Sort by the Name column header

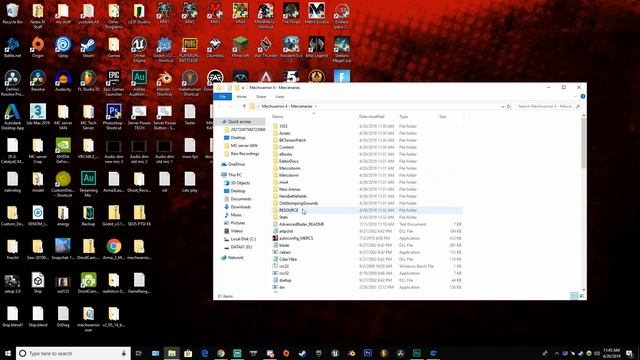314,117
